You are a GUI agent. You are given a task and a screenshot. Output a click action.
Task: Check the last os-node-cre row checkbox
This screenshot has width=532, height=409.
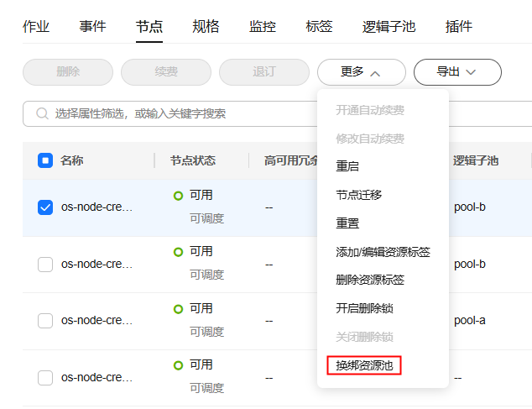click(x=45, y=378)
